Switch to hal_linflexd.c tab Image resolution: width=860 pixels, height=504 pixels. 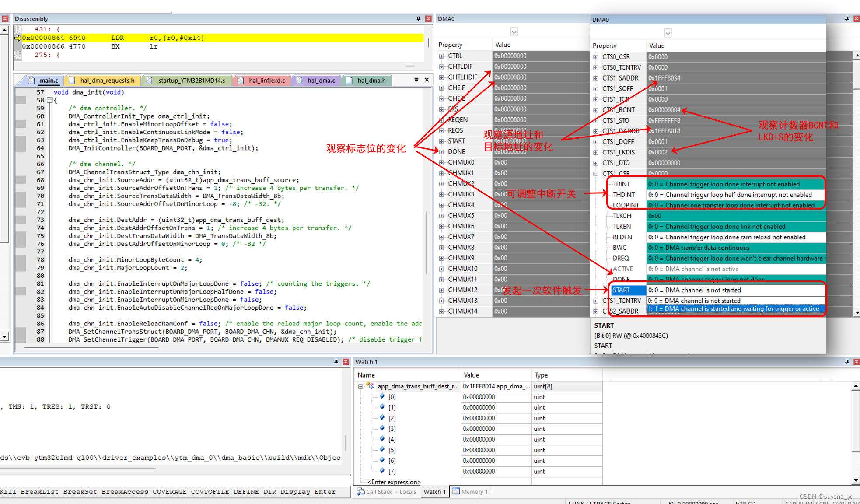click(262, 80)
